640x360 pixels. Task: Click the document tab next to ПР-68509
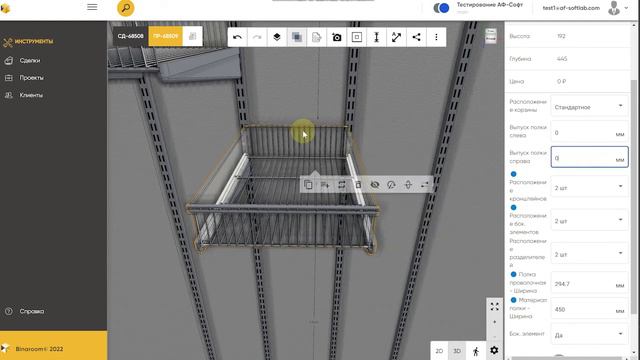coord(192,36)
